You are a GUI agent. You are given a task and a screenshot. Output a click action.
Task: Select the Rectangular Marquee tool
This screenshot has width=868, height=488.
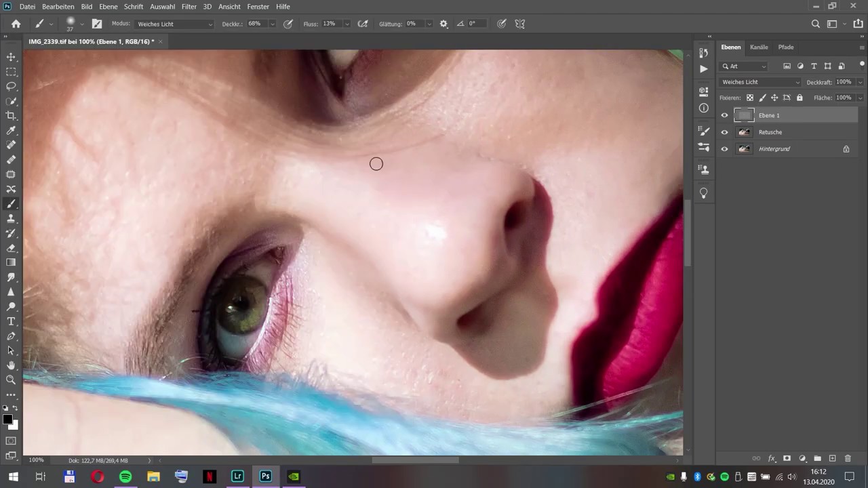coord(11,72)
